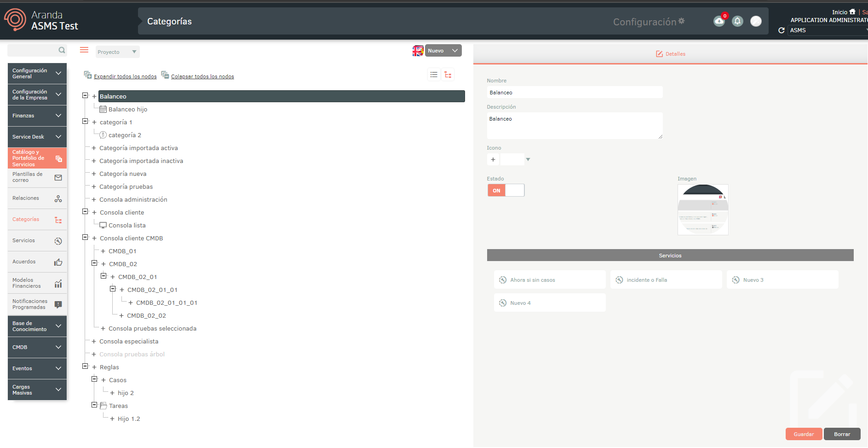
Task: Open the Nuevo 4 service card
Action: point(550,303)
